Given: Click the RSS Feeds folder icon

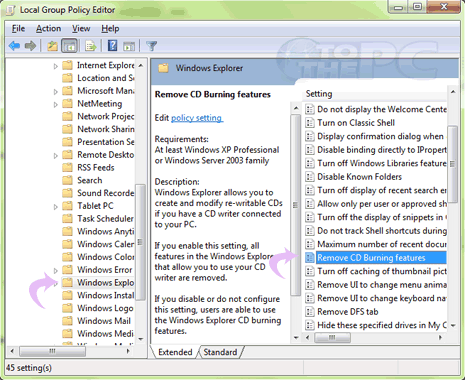Looking at the screenshot, I should coord(67,167).
